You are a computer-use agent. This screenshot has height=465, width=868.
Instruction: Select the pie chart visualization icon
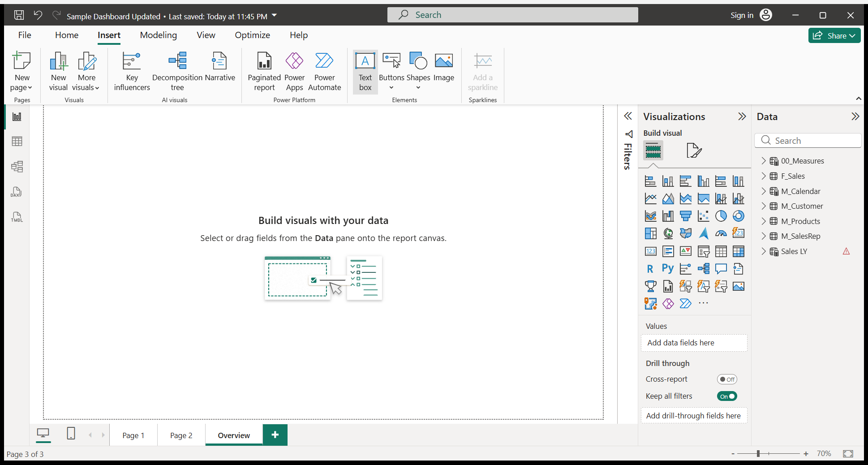tap(721, 216)
